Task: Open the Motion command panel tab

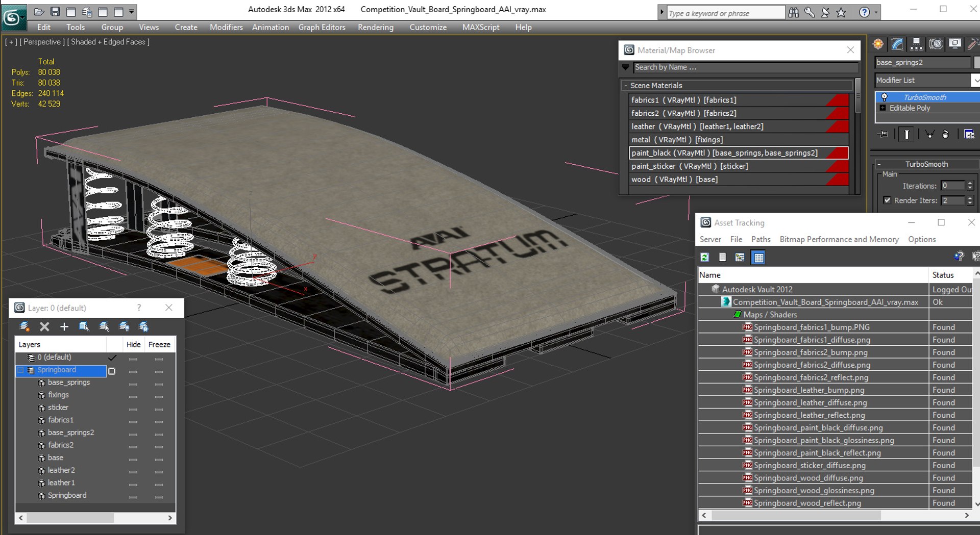Action: [936, 44]
